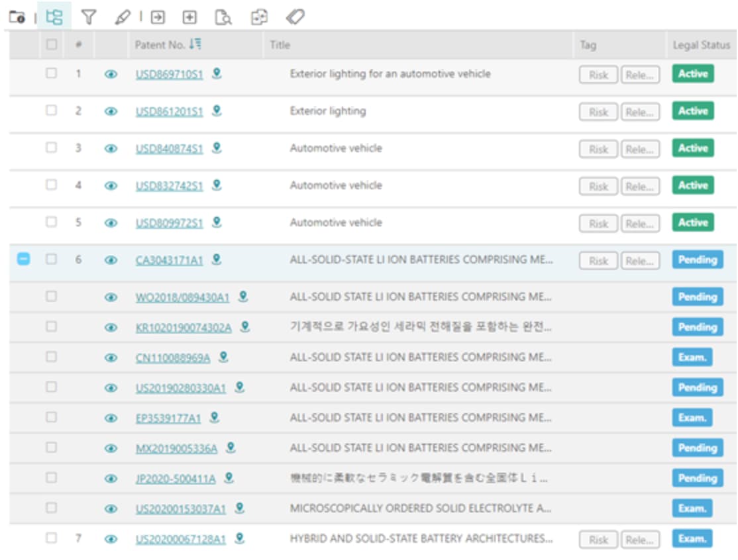Open patent link MX2019005336A
This screenshot has height=560, width=738.
(x=176, y=448)
